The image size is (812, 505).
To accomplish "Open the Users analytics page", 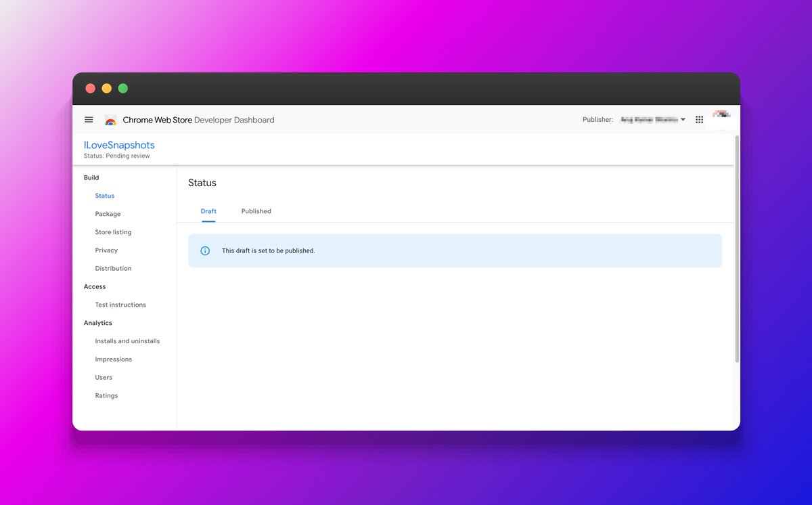I will click(104, 378).
